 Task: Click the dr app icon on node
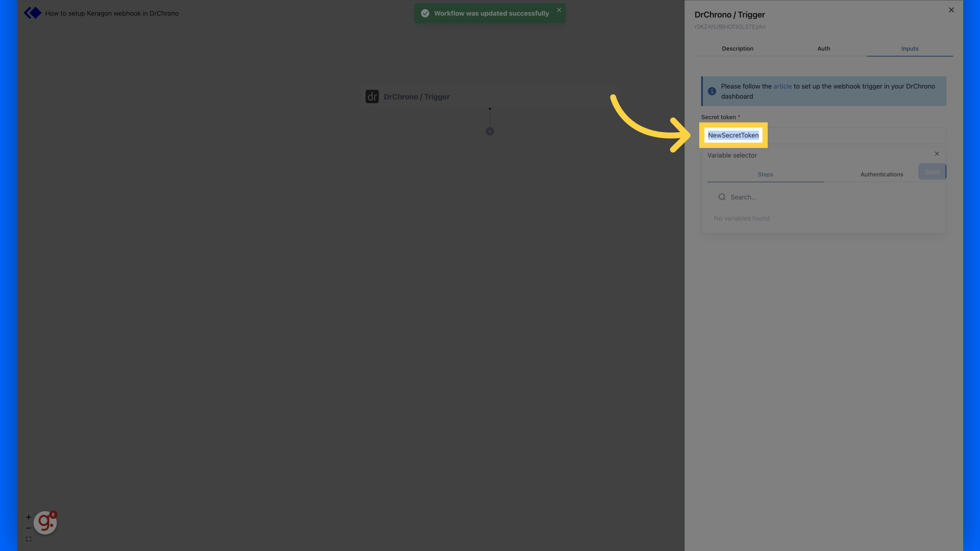(x=372, y=96)
